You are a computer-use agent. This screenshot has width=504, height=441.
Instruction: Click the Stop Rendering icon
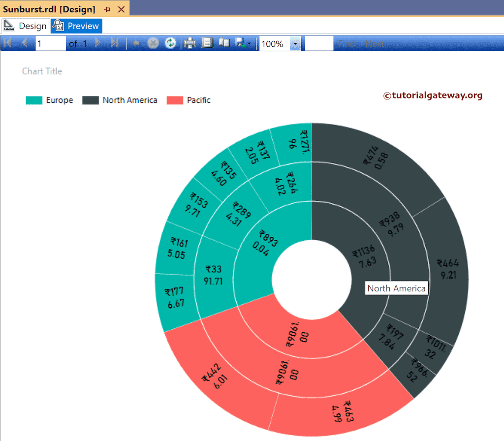(x=153, y=43)
